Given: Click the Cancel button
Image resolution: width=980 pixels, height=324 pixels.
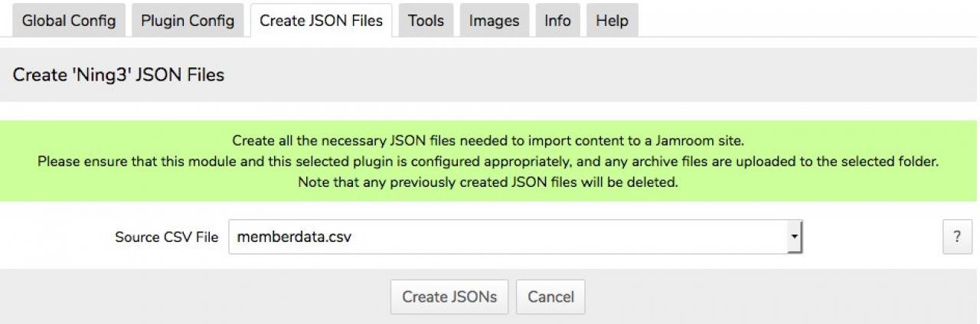Looking at the screenshot, I should coord(550,296).
